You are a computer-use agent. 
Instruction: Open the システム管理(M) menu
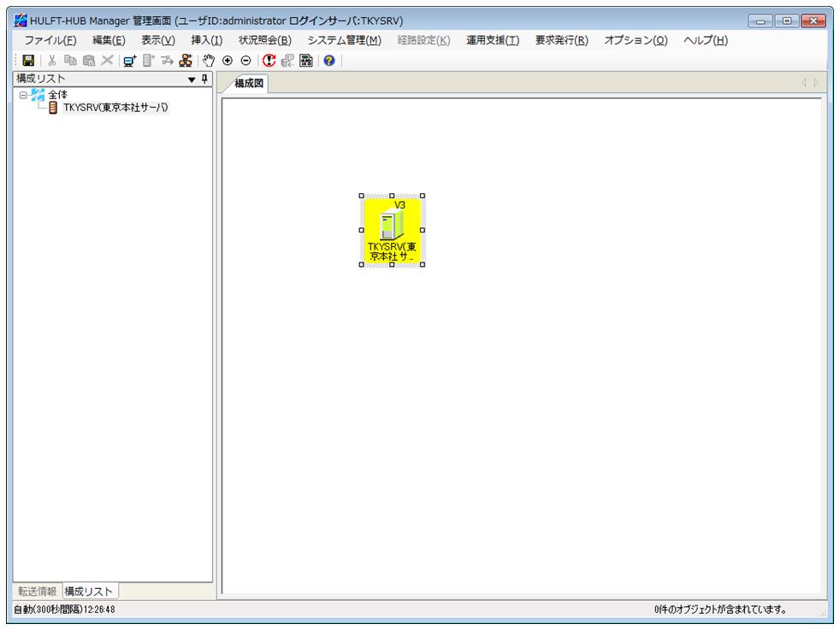pos(344,40)
